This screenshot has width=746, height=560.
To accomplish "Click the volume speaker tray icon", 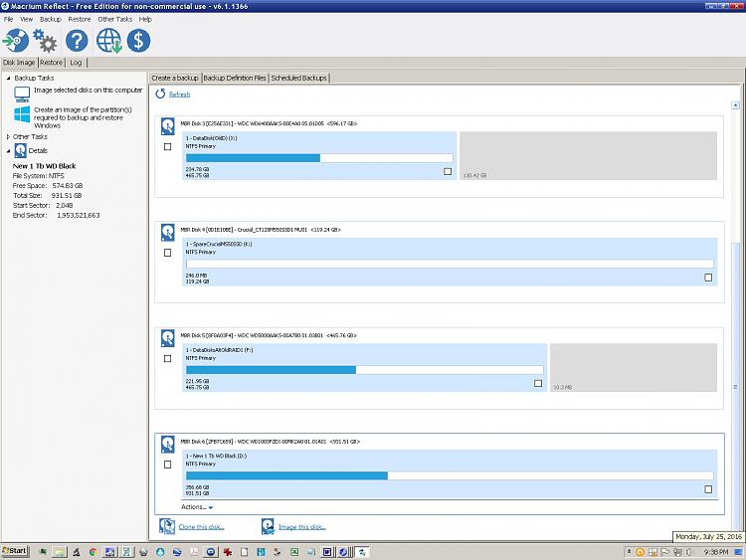I will coord(689,552).
